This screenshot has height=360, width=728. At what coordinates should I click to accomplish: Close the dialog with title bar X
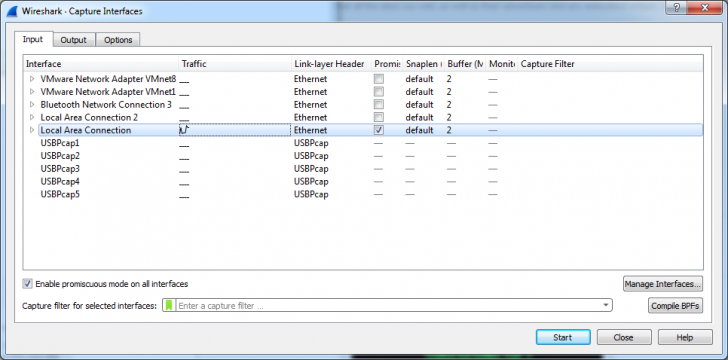point(705,7)
